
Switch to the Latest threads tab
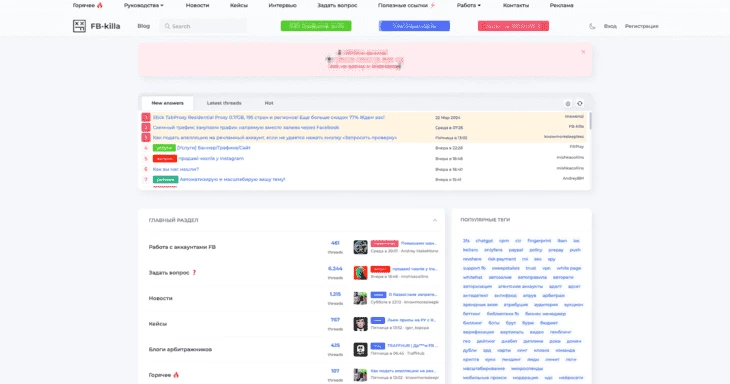224,103
